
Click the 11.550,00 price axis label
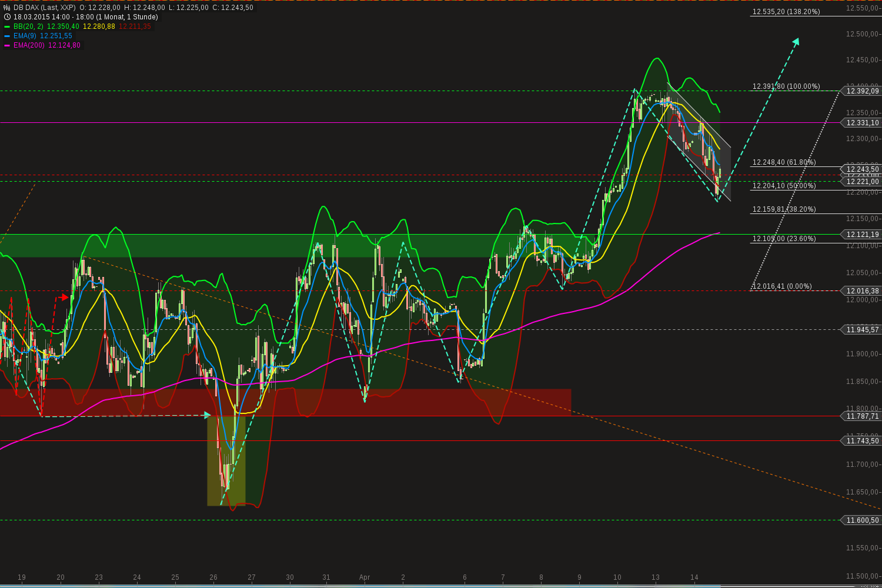click(863, 548)
